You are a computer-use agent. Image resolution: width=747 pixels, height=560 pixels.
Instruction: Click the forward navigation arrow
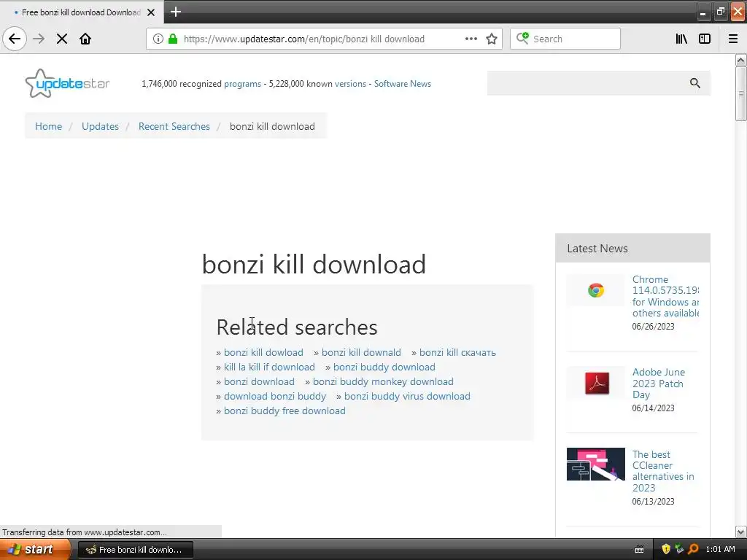[39, 39]
